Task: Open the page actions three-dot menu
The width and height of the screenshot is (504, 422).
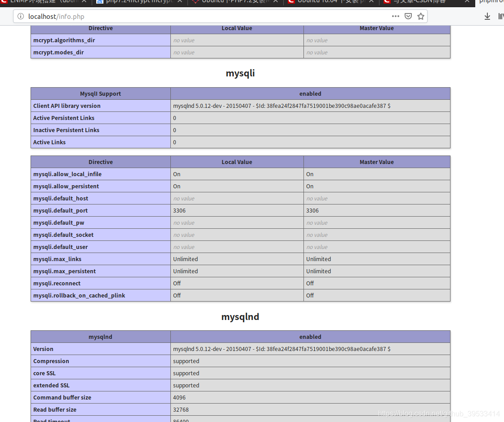Action: (x=395, y=16)
